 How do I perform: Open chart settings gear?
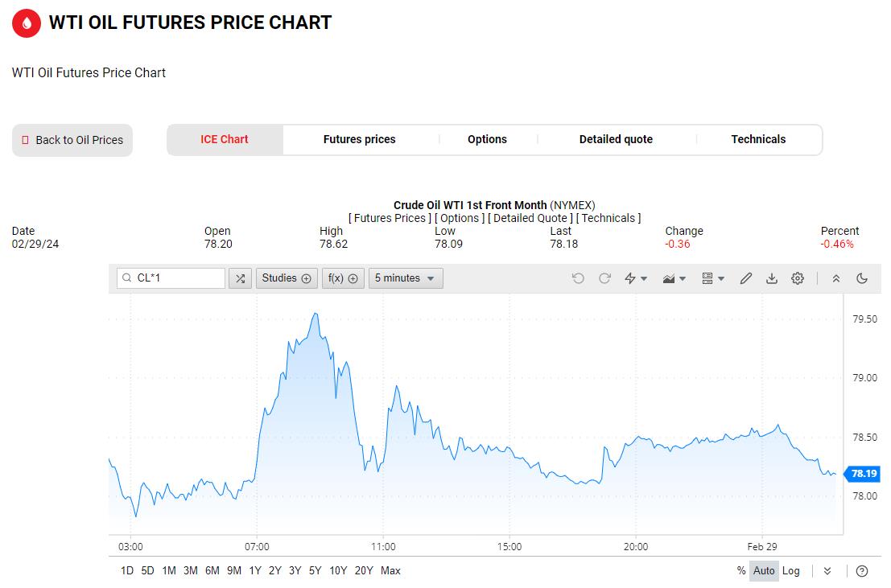[x=798, y=278]
